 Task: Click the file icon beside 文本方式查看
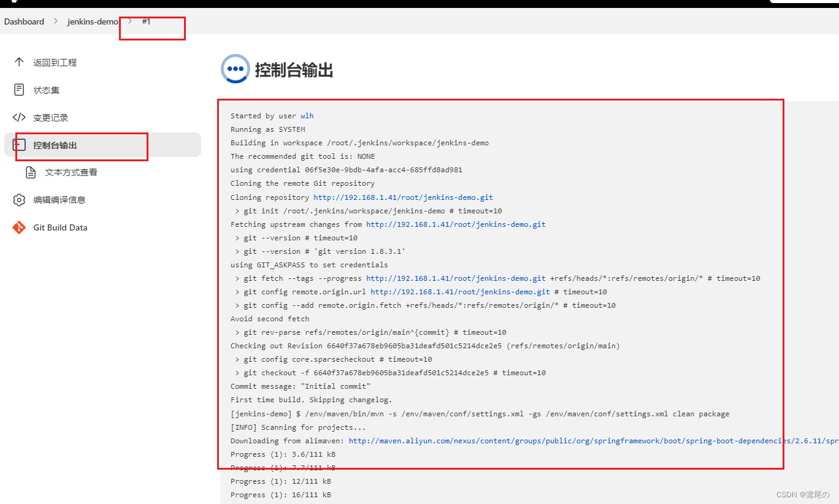(x=31, y=172)
